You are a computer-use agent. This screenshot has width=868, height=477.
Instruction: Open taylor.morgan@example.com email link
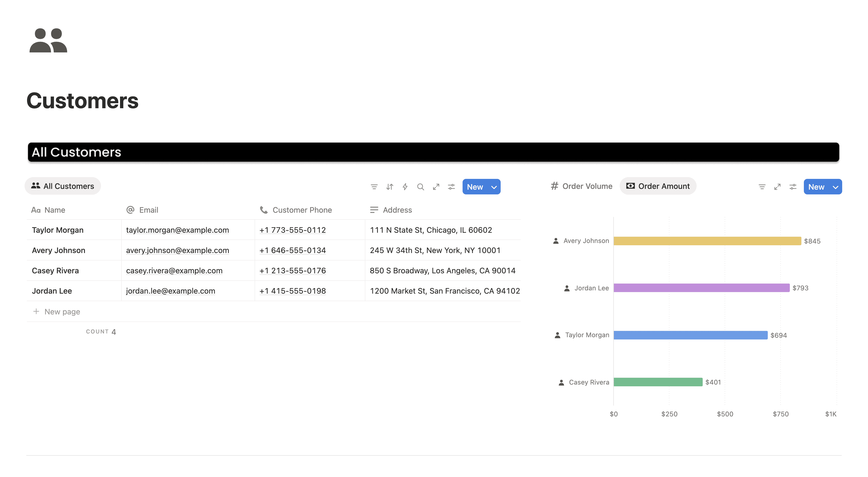177,230
